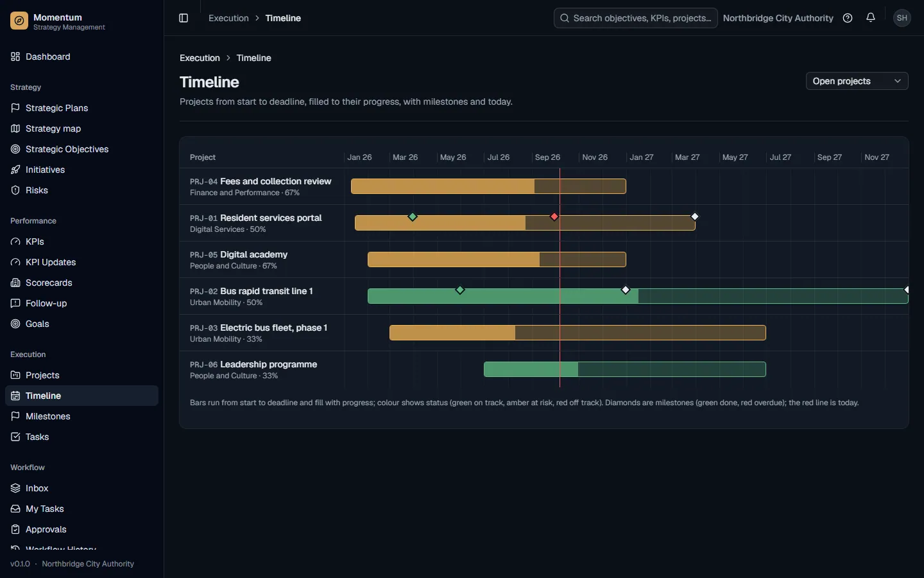
Task: Click the Sep 26 month column header
Action: (547, 157)
